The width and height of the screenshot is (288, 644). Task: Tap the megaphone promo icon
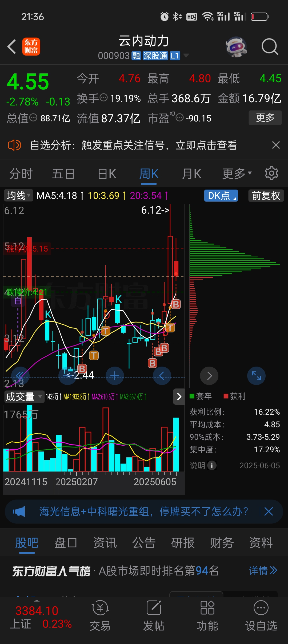[19, 512]
